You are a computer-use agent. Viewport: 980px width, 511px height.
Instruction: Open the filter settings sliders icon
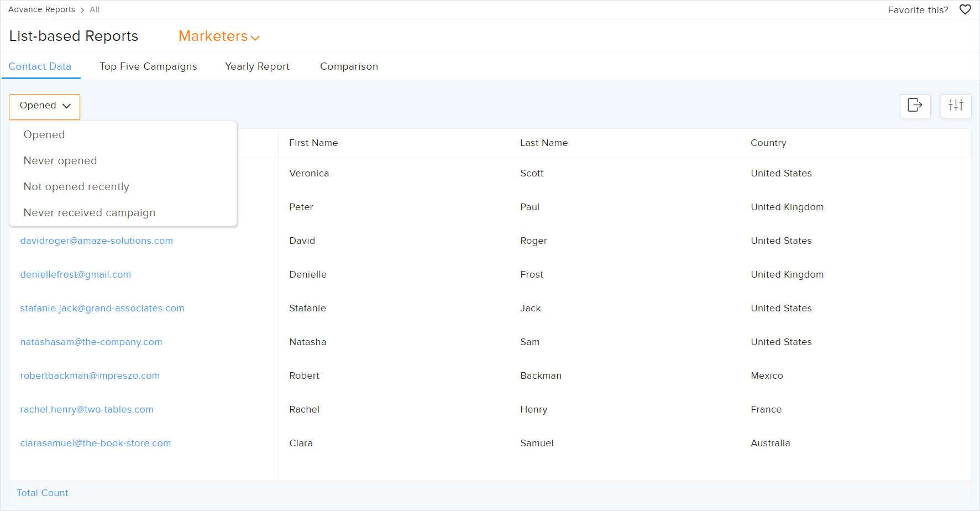pyautogui.click(x=956, y=106)
